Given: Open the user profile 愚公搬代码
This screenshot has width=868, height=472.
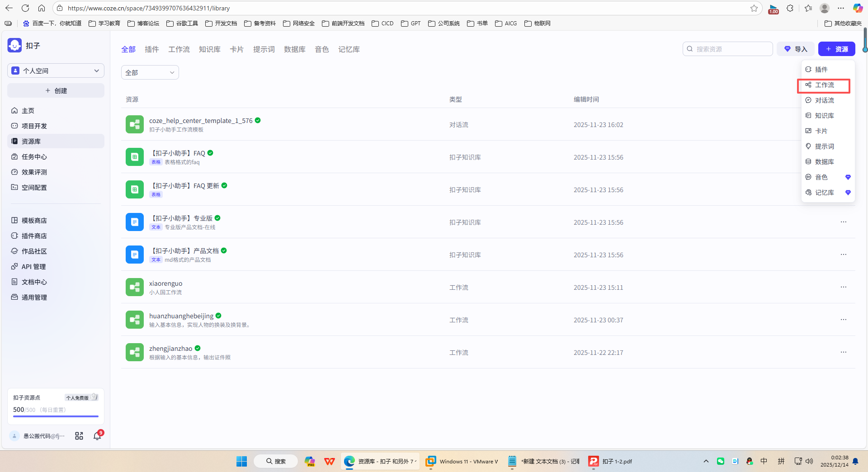Looking at the screenshot, I should click(x=38, y=436).
